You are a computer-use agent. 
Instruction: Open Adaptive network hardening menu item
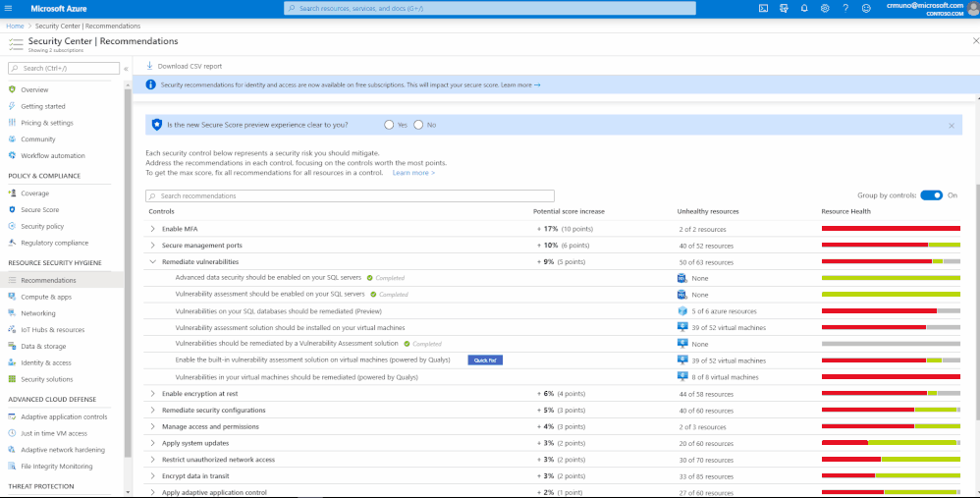point(63,450)
